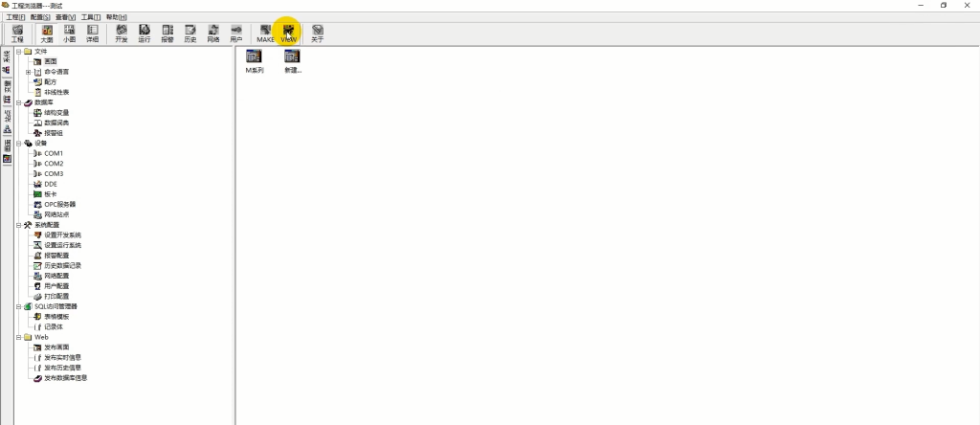The image size is (980, 425).
Task: Open the 工具 menu
Action: [x=91, y=17]
